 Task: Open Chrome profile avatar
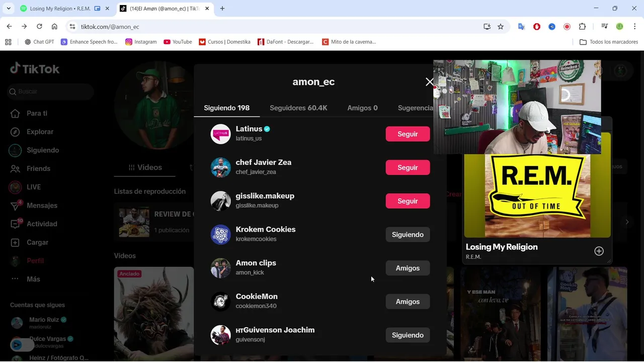tap(620, 27)
